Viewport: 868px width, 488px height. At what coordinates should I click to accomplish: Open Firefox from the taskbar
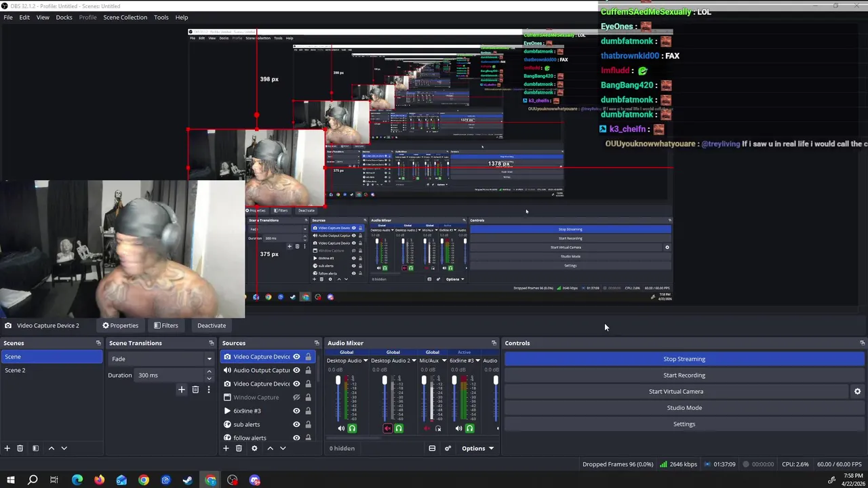coord(99,480)
